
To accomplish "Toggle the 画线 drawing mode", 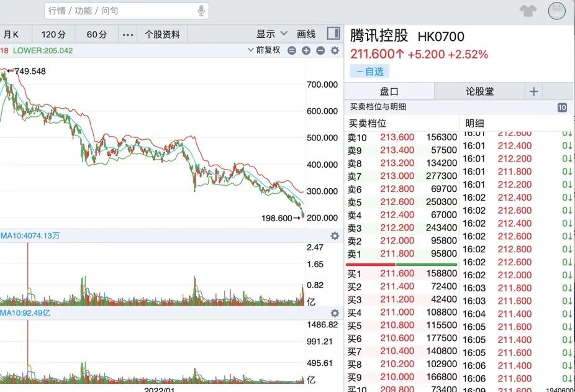I will (305, 33).
